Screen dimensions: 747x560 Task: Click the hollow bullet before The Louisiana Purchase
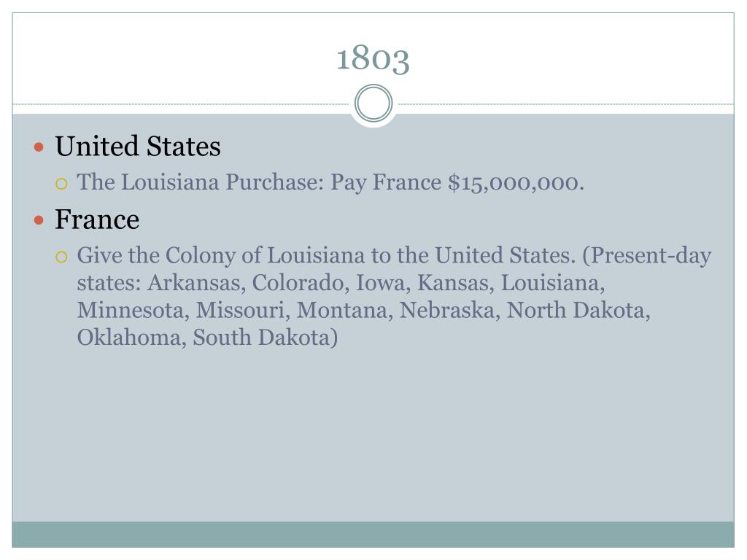61,184
